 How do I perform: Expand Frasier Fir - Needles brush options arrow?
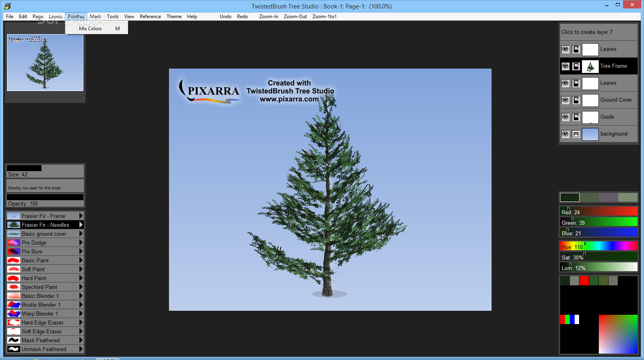81,225
